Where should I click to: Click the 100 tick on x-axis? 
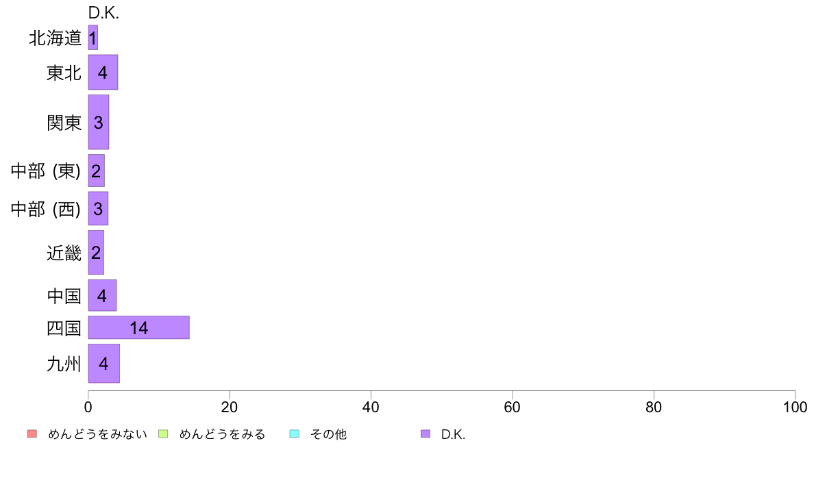[x=795, y=407]
